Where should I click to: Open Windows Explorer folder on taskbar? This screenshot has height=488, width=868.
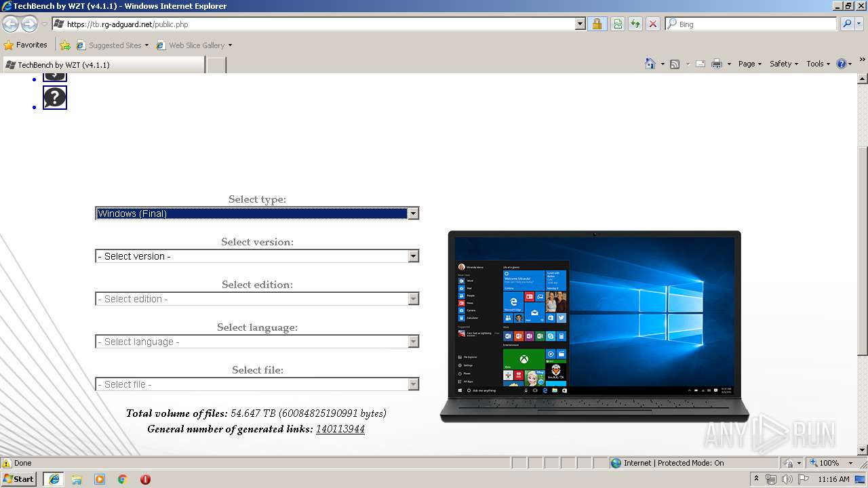(77, 479)
